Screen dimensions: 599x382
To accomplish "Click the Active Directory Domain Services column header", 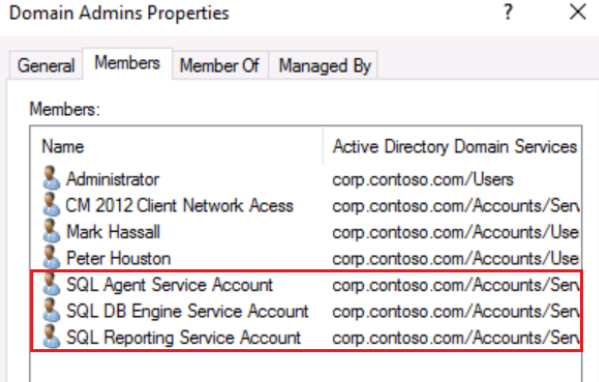I will coord(453,147).
